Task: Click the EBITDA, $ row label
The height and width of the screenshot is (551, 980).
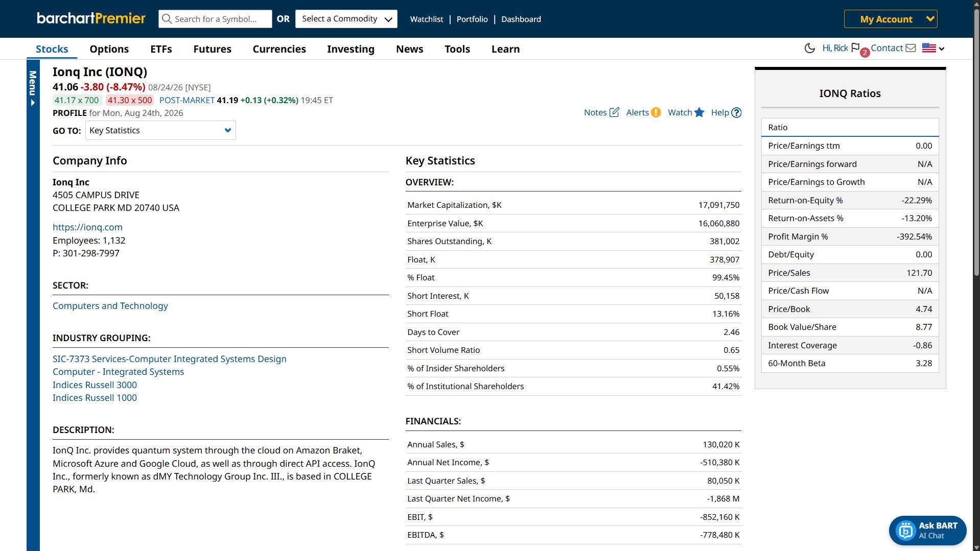Action: pyautogui.click(x=425, y=535)
